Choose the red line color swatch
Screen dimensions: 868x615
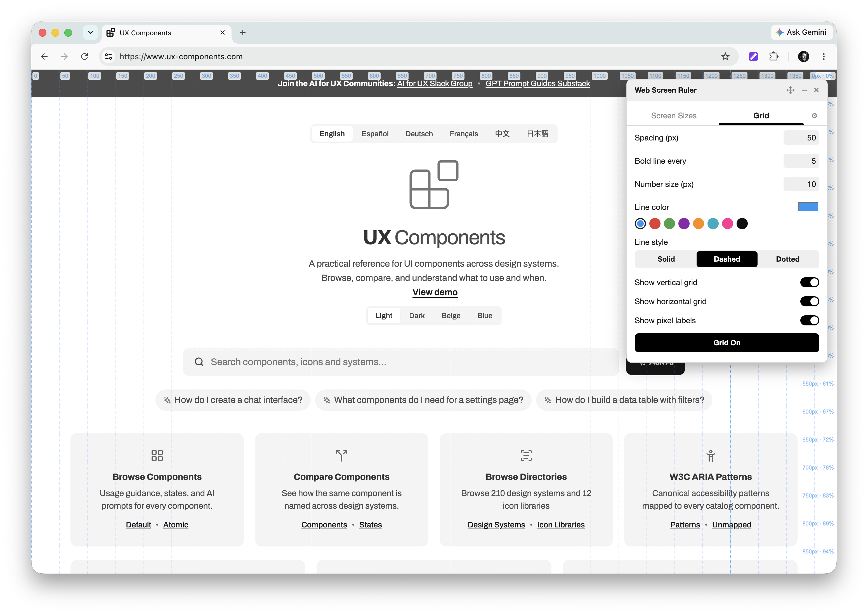coord(655,224)
